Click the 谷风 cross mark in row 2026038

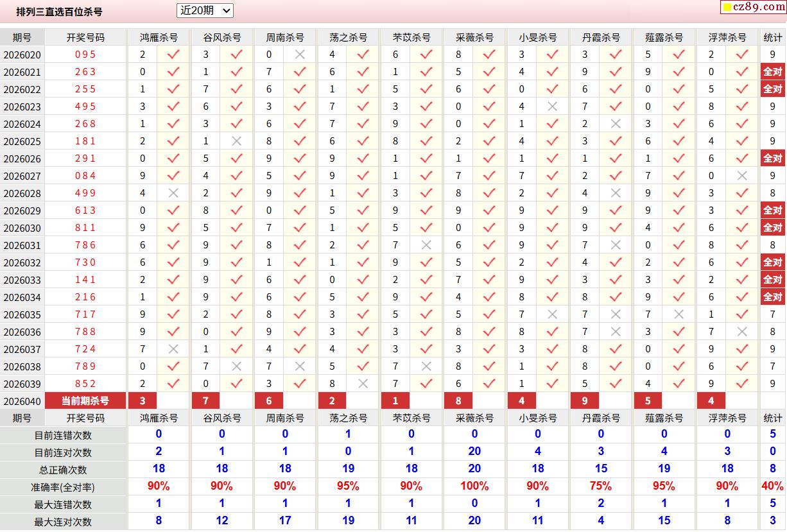(236, 366)
